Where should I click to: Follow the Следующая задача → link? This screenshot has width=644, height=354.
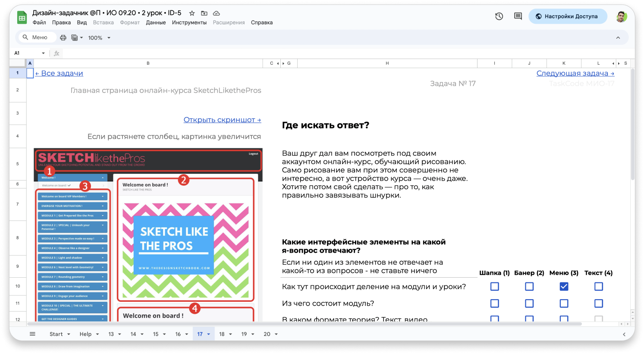click(575, 73)
